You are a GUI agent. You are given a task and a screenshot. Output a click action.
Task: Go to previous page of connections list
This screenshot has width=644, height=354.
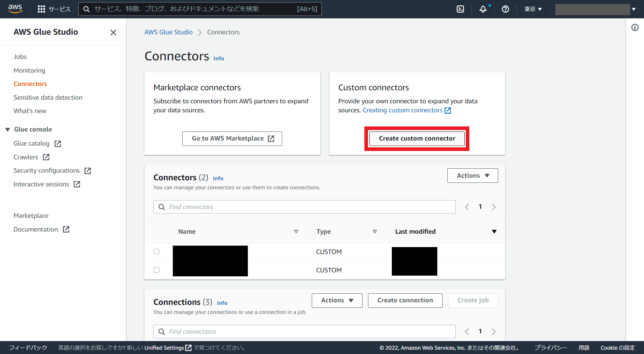click(467, 332)
